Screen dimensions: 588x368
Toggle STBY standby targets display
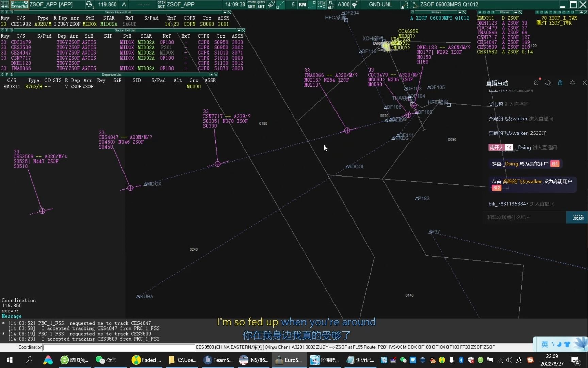click(x=321, y=4)
